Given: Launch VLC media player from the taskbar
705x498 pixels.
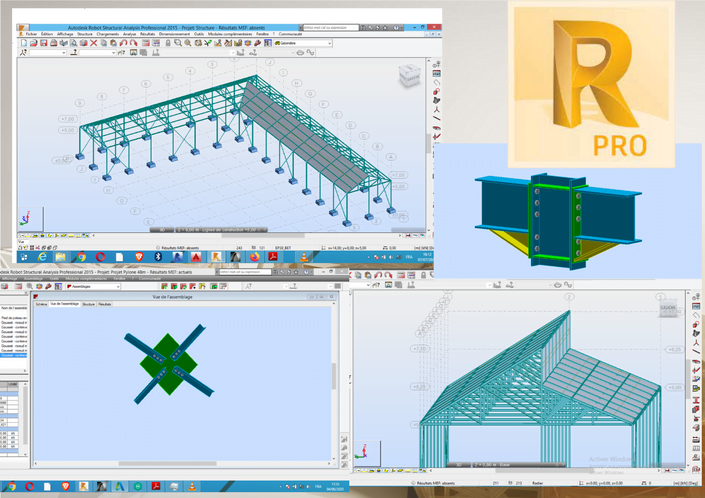Looking at the screenshot, I should [305, 257].
